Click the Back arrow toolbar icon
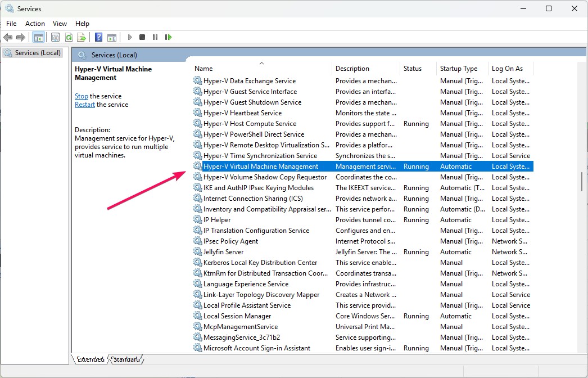This screenshot has height=378, width=588. pos(8,37)
